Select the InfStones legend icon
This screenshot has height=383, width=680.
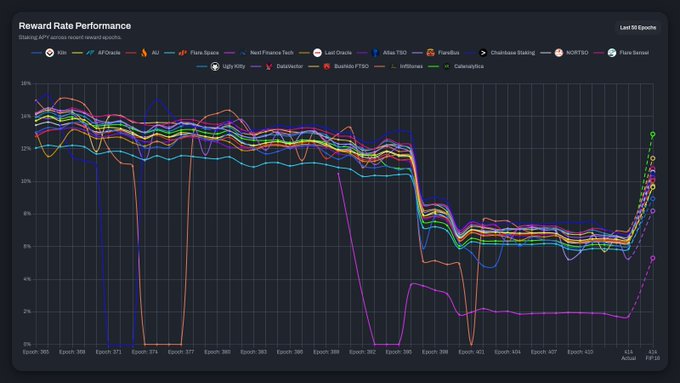coord(393,66)
